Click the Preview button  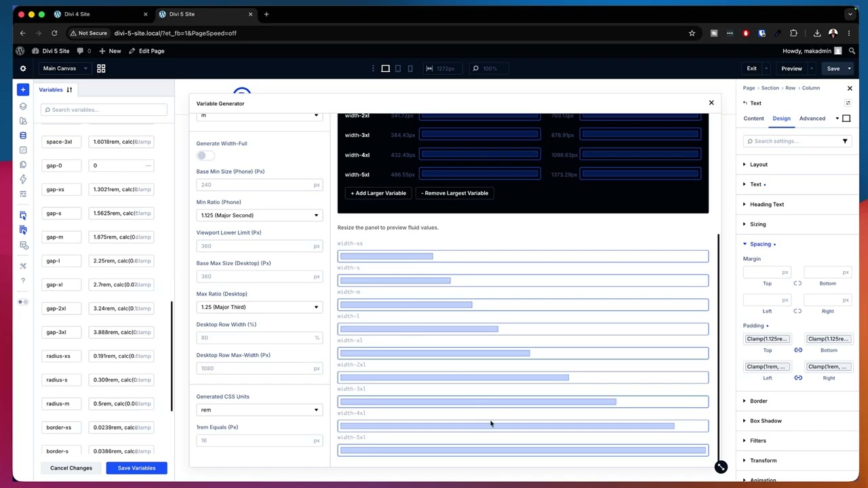point(791,68)
